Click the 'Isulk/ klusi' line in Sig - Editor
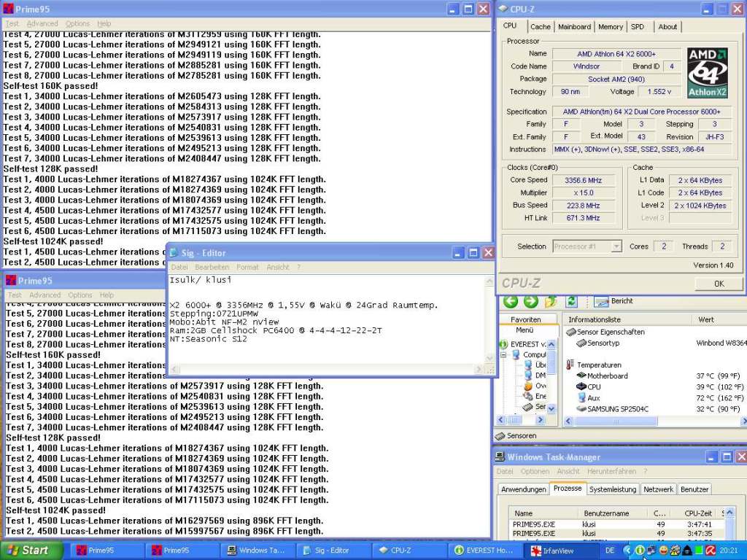This screenshot has width=747, height=560. pos(201,280)
